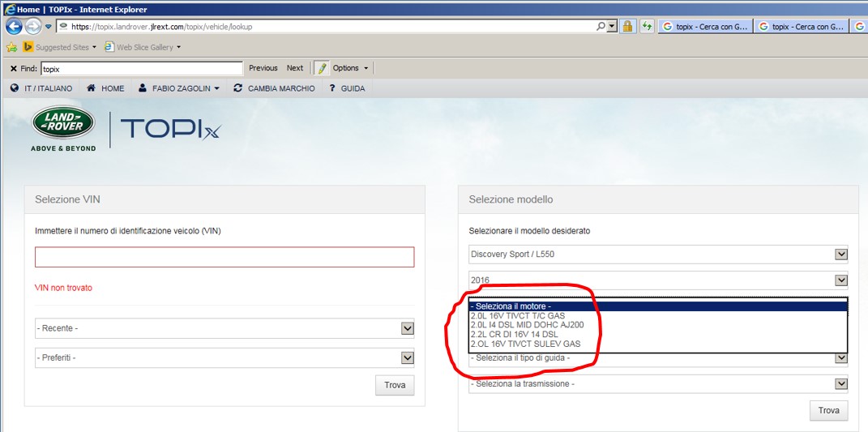Open recent pages dropdown arrow beside Forward
Image resolution: width=868 pixels, height=432 pixels.
coord(48,27)
